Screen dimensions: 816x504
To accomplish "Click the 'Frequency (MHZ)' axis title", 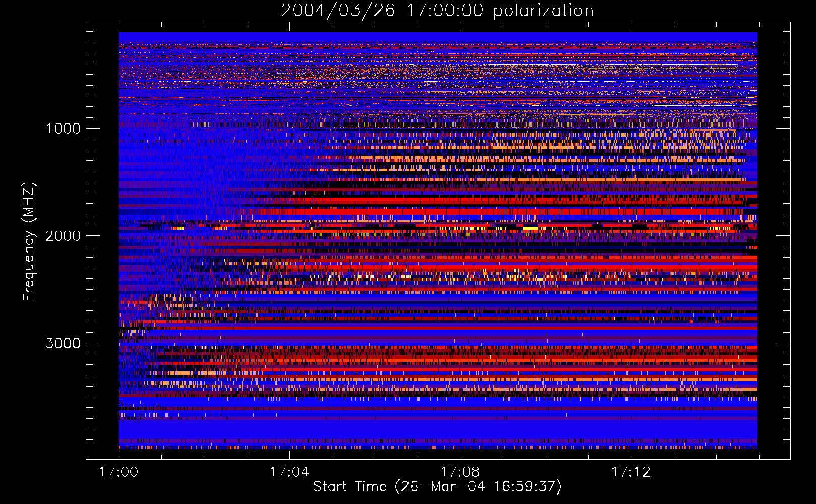I will pos(29,242).
